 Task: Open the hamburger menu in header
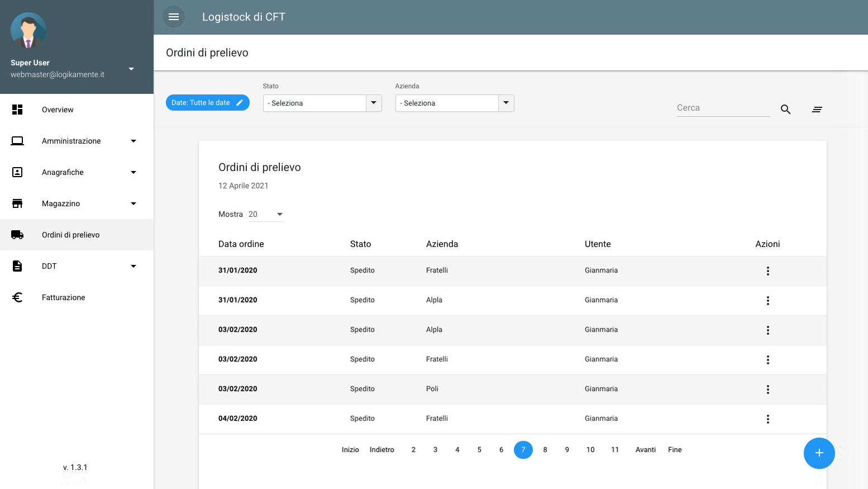(x=174, y=17)
